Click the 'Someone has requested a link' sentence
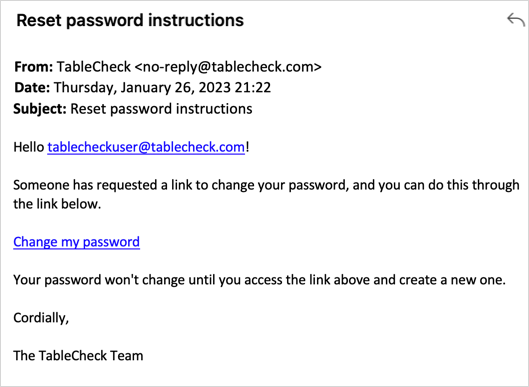This screenshot has height=387, width=529. click(266, 185)
